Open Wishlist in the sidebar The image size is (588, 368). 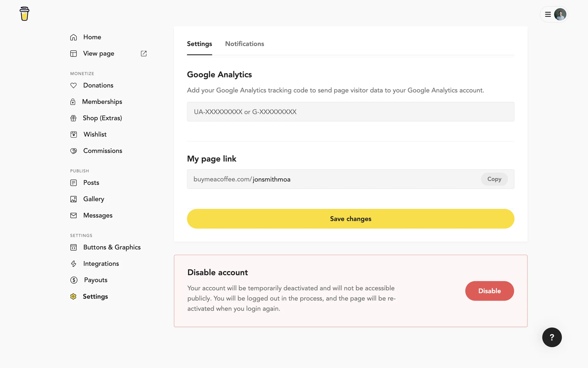[x=95, y=134]
